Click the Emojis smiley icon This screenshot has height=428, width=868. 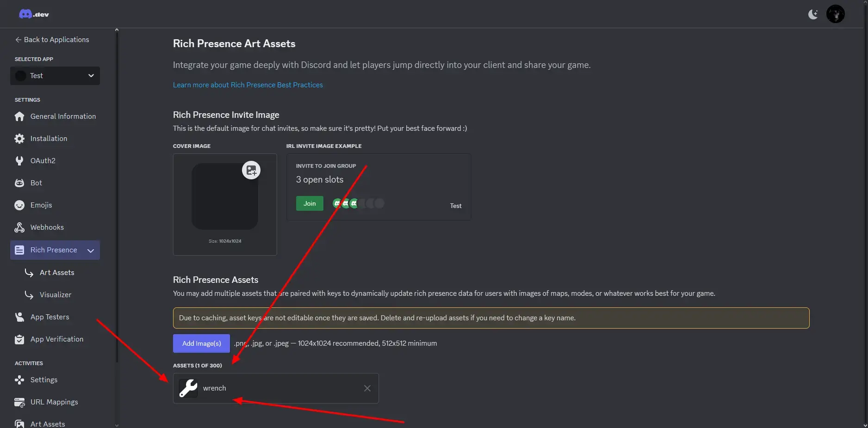coord(19,205)
